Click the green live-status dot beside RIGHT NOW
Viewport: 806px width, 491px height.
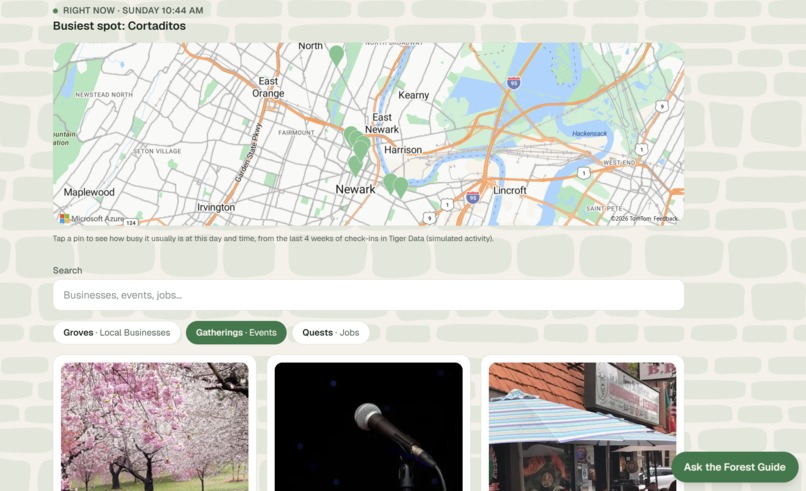pyautogui.click(x=56, y=11)
